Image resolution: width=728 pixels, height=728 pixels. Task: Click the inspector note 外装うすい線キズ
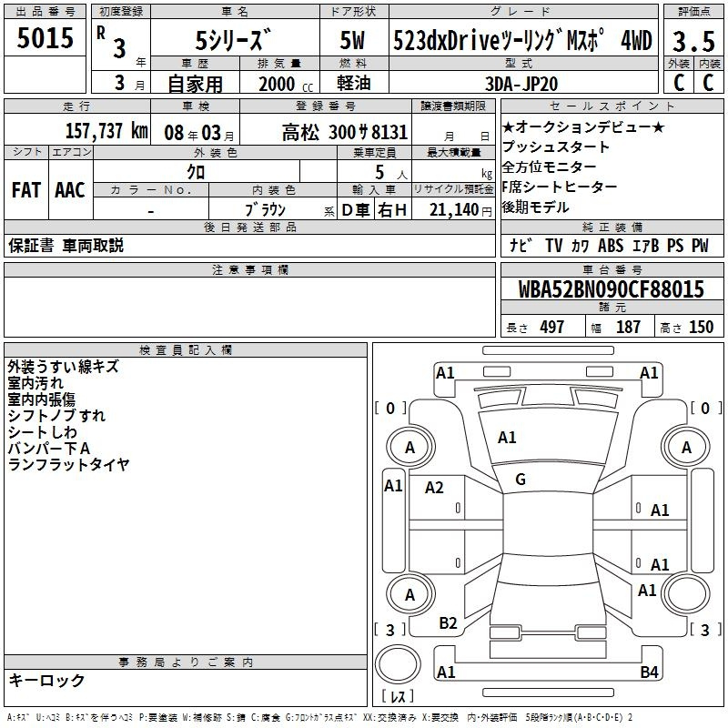coord(63,367)
